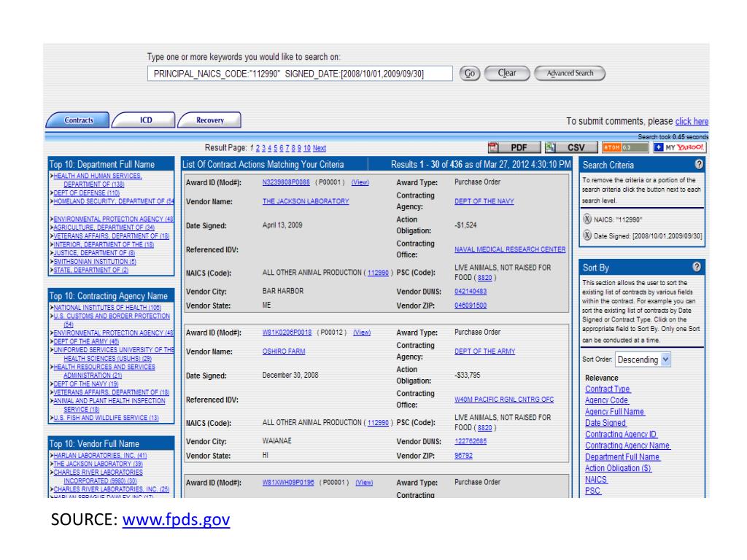The width and height of the screenshot is (747, 560).
Task: Filter by Homeland Security department
Action: coord(113,201)
